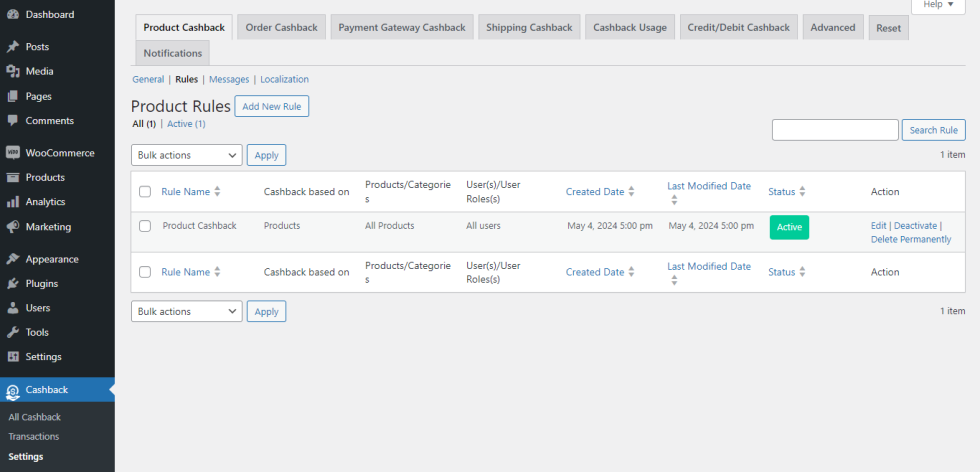
Task: Sort by Rule Name arrows in header
Action: click(217, 192)
